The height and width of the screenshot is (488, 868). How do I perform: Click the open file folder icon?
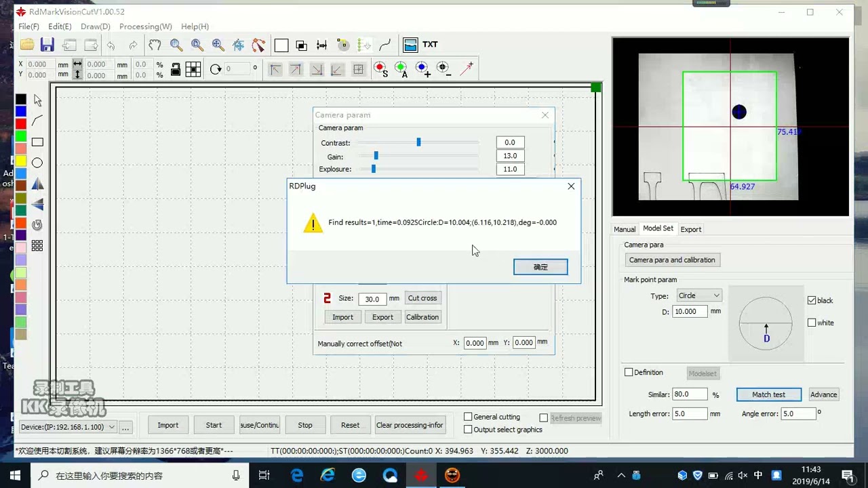tap(27, 45)
